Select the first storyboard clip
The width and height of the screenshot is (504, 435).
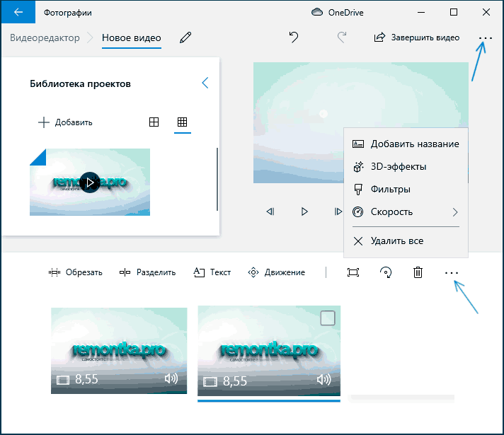119,351
